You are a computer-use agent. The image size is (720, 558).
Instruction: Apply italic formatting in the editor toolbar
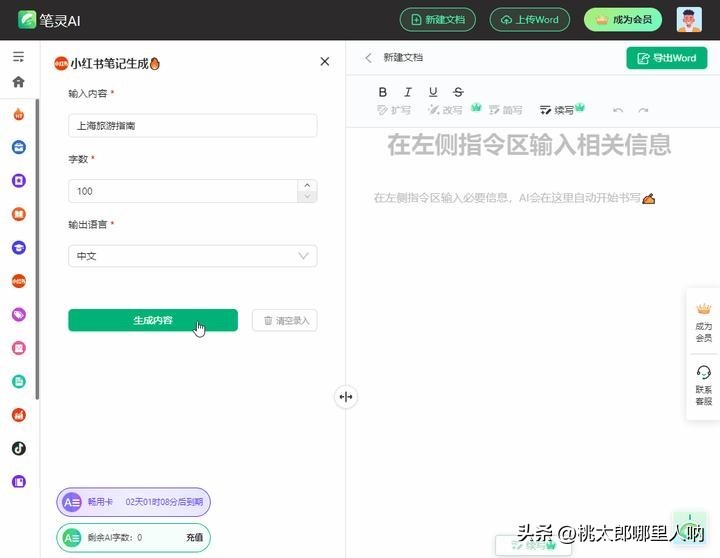(407, 92)
